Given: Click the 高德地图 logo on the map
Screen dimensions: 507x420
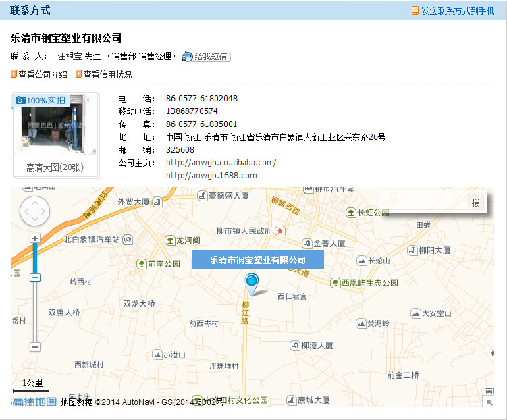Looking at the screenshot, I should (x=34, y=402).
